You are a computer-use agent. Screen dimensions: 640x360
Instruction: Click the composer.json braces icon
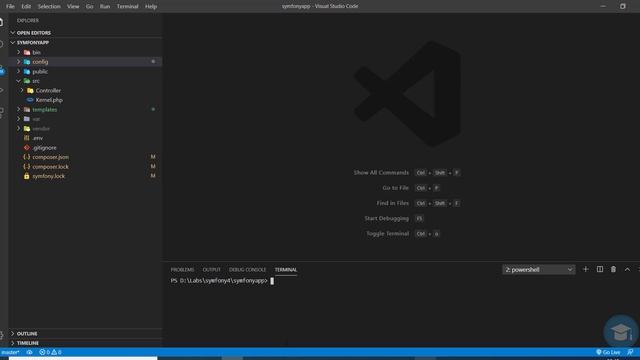(x=27, y=157)
